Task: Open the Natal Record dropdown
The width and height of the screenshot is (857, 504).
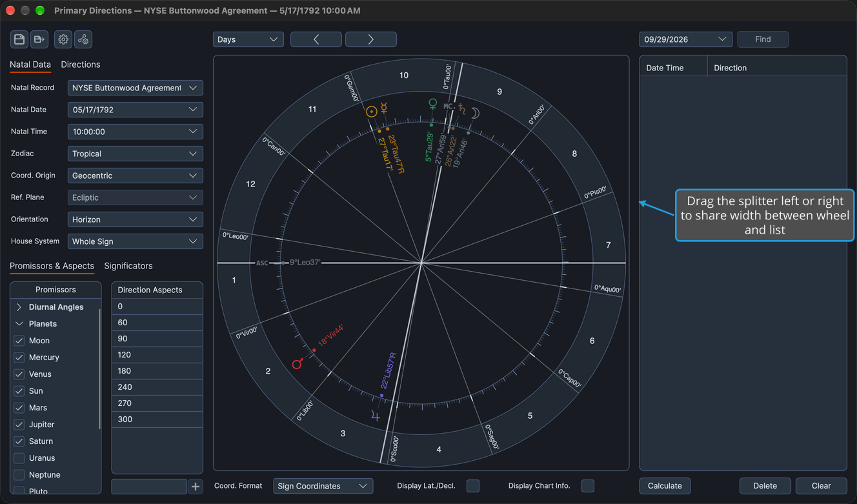Action: pos(136,88)
